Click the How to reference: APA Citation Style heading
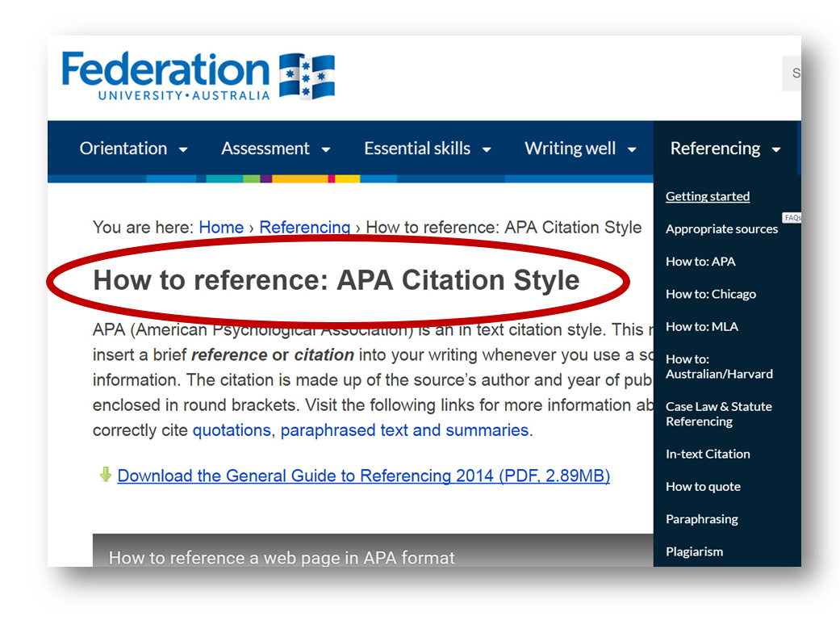This screenshot has width=840, height=637. pos(336,280)
